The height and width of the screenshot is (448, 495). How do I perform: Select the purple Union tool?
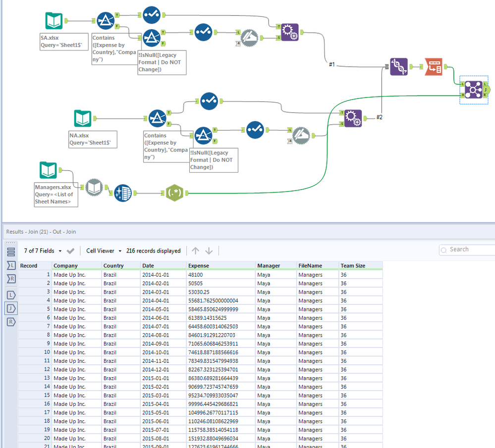399,66
